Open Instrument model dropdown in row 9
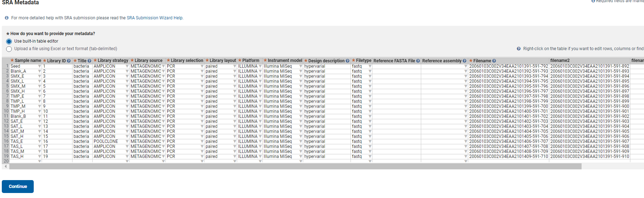 point(301,106)
